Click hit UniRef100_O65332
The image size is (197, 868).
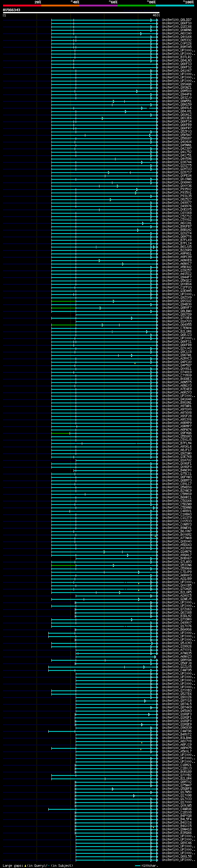pyautogui.click(x=177, y=40)
